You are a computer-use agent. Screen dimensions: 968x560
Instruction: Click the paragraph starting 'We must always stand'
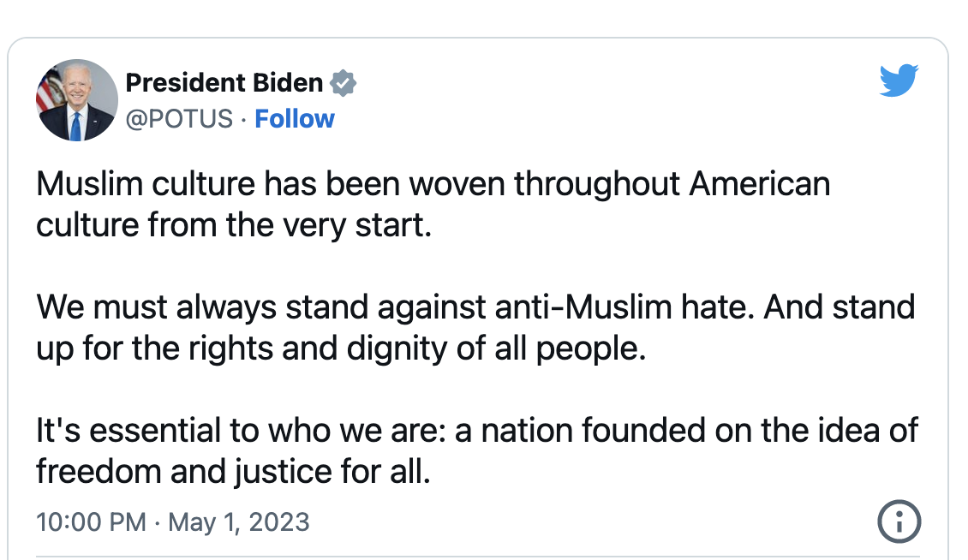(x=475, y=327)
